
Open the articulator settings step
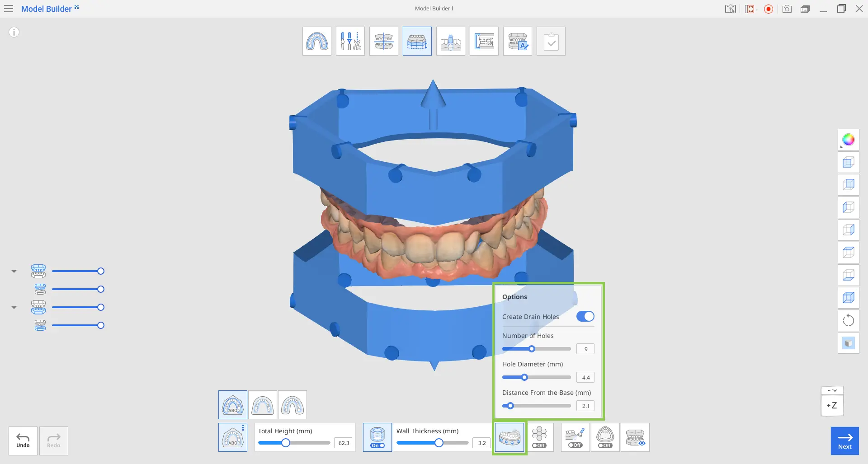[x=484, y=41]
